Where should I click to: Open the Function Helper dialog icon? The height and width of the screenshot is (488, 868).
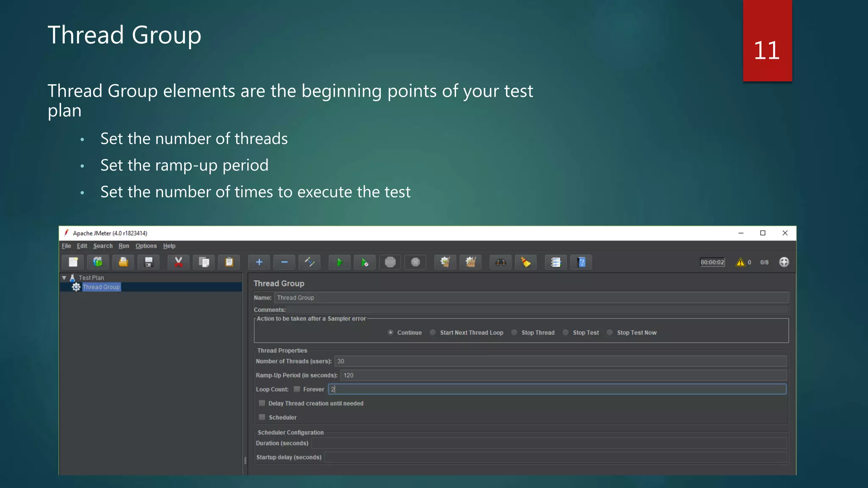pyautogui.click(x=556, y=262)
